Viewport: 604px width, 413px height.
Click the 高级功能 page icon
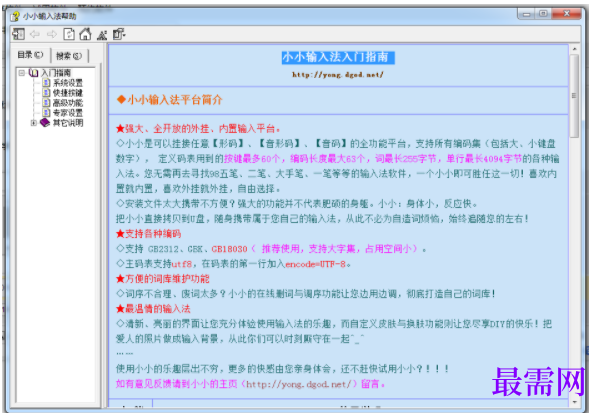46,103
